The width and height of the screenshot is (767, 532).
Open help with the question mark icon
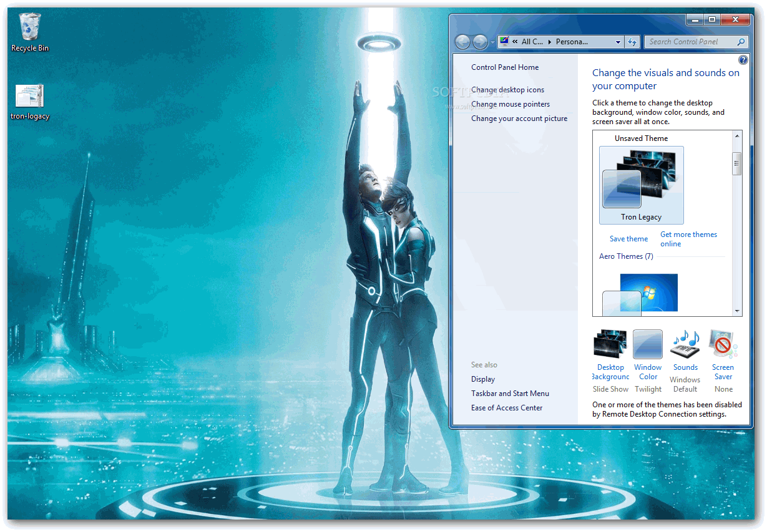pyautogui.click(x=743, y=60)
